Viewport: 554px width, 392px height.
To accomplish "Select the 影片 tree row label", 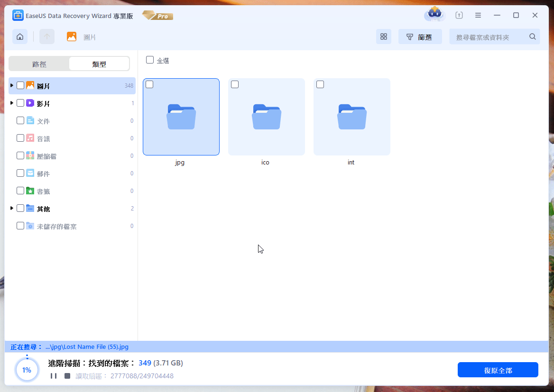I will point(43,103).
